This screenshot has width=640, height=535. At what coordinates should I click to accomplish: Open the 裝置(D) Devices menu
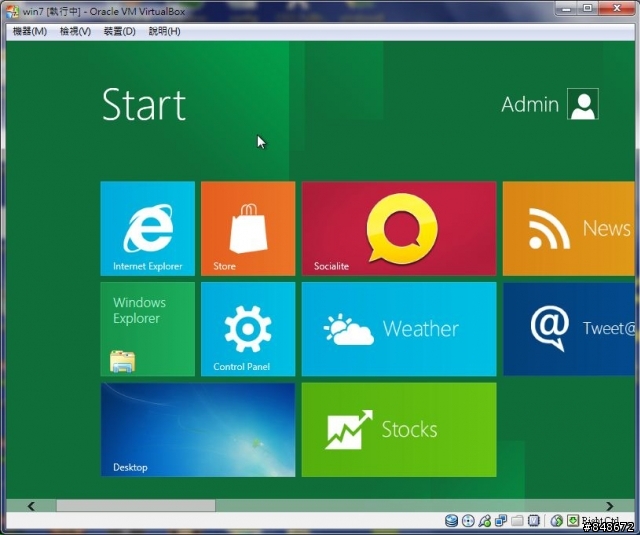click(x=119, y=31)
